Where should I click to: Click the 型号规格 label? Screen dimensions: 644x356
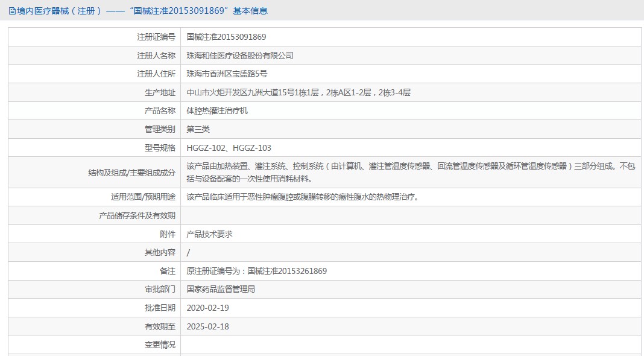coord(160,148)
